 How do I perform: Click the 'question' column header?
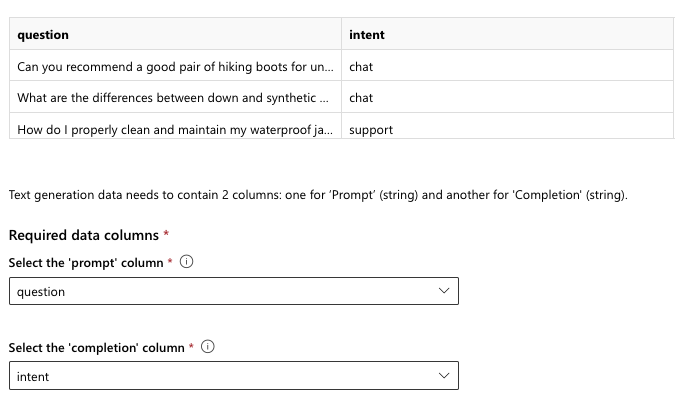[x=43, y=35]
